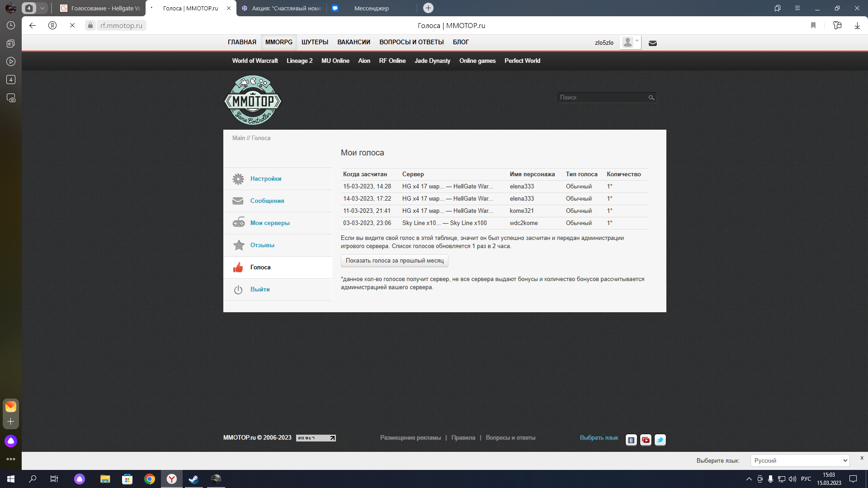Click the bookmark icon in address bar
Image resolution: width=868 pixels, height=488 pixels.
[x=813, y=25]
